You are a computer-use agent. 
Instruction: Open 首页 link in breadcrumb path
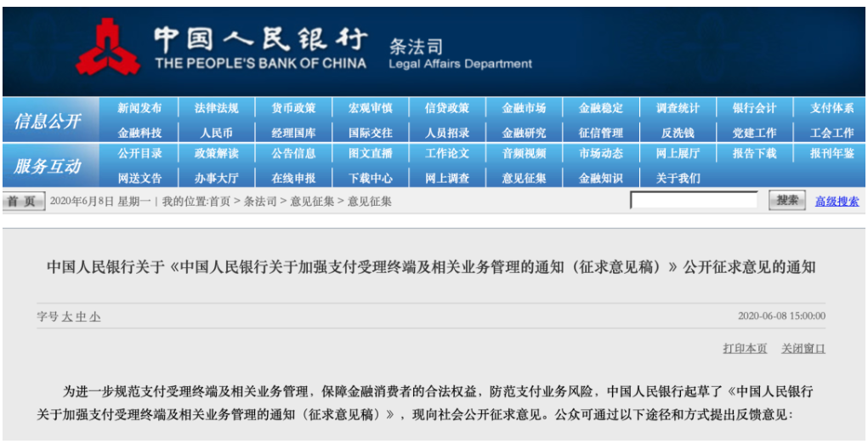(x=218, y=202)
